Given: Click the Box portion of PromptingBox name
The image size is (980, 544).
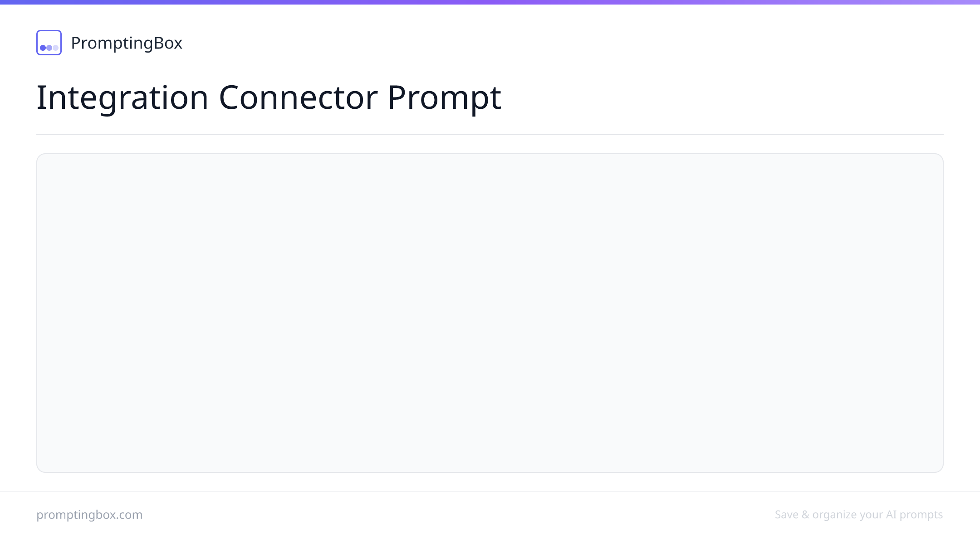Looking at the screenshot, I should (168, 43).
